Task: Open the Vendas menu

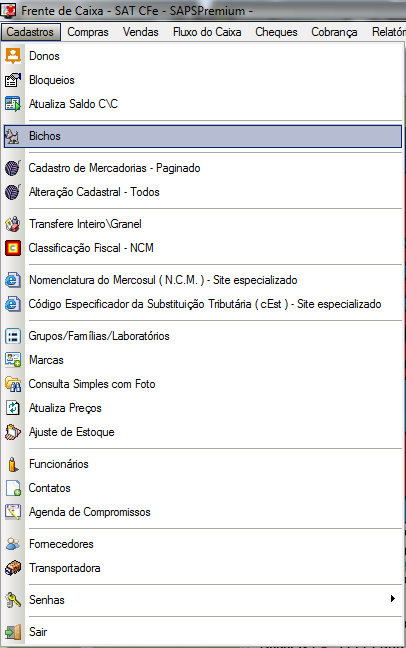Action: coord(141,32)
